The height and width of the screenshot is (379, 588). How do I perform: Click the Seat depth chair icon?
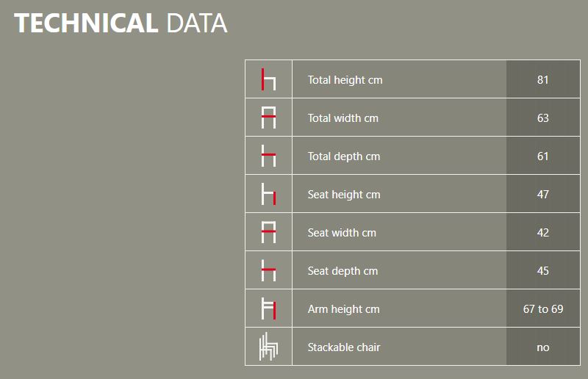point(268,270)
